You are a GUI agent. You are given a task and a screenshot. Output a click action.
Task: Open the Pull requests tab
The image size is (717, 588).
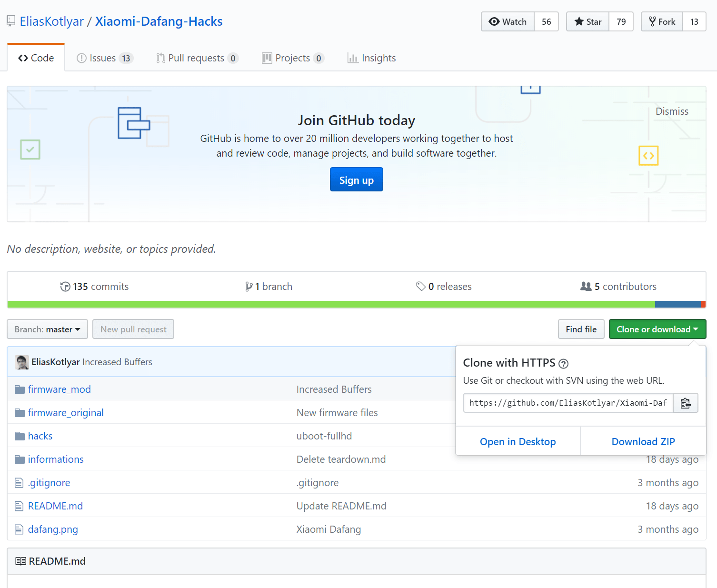197,58
